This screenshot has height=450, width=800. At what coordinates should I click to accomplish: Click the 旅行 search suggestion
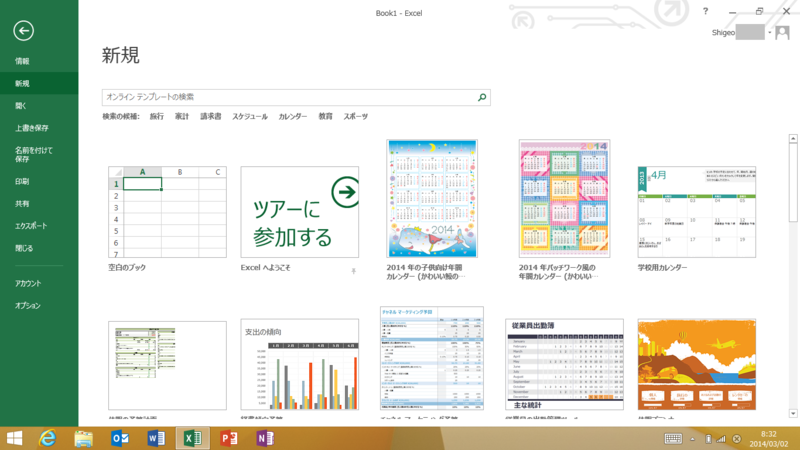click(157, 116)
